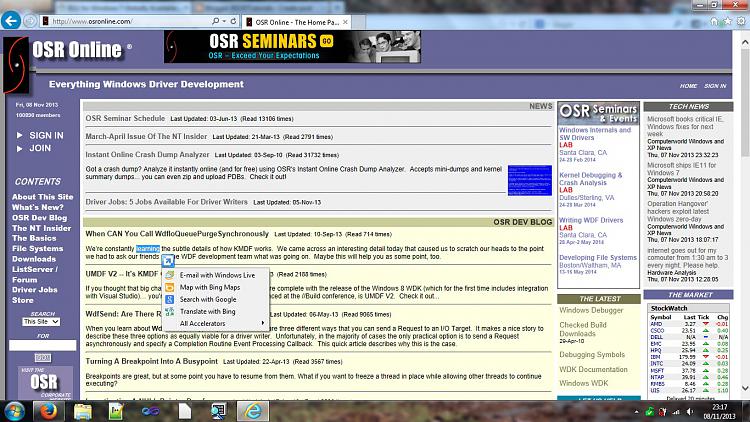The height and width of the screenshot is (422, 750).
Task: Open File Systems sidebar link
Action: (37, 248)
